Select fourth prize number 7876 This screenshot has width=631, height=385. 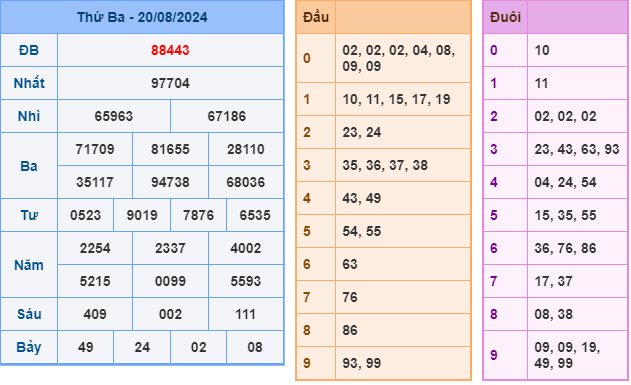click(x=198, y=215)
